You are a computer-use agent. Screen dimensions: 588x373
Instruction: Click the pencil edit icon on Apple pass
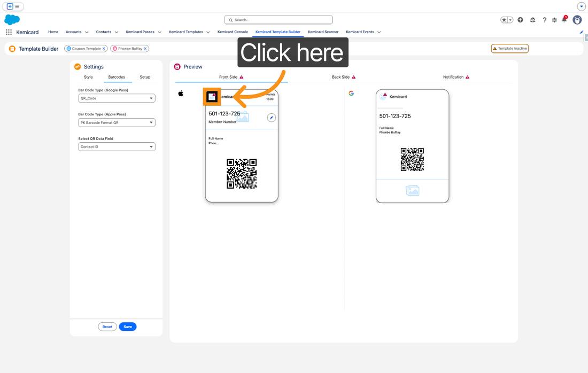272,118
